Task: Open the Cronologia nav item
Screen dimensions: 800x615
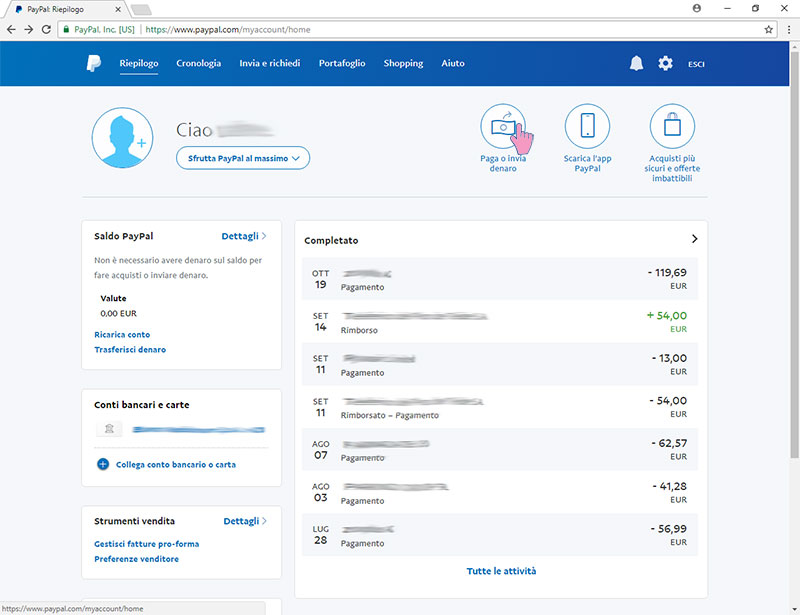Action: pyautogui.click(x=198, y=63)
